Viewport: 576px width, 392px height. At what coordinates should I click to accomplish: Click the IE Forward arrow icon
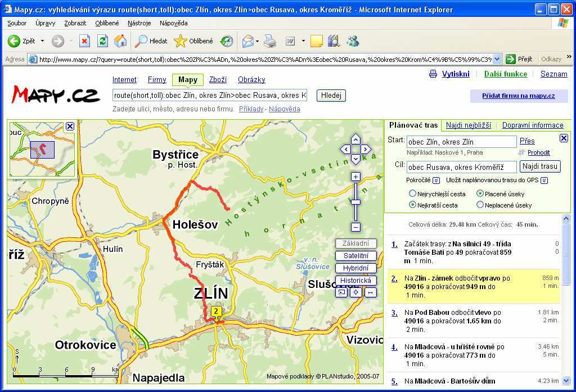click(58, 41)
